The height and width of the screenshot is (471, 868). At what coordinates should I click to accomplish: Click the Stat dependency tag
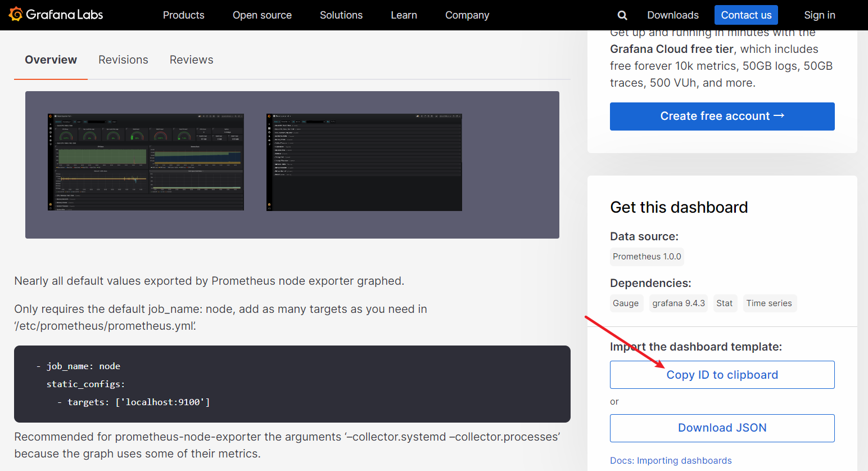point(725,303)
